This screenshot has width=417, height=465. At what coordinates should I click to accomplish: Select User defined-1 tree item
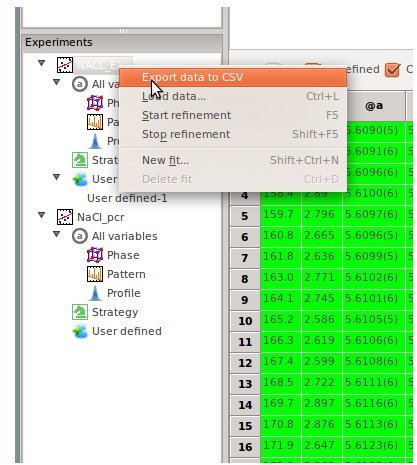click(127, 198)
